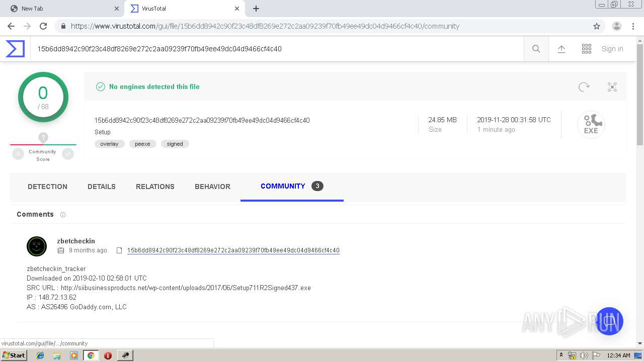The image size is (644, 362).
Task: Vote positive with the check circle
Action: pyautogui.click(x=68, y=154)
